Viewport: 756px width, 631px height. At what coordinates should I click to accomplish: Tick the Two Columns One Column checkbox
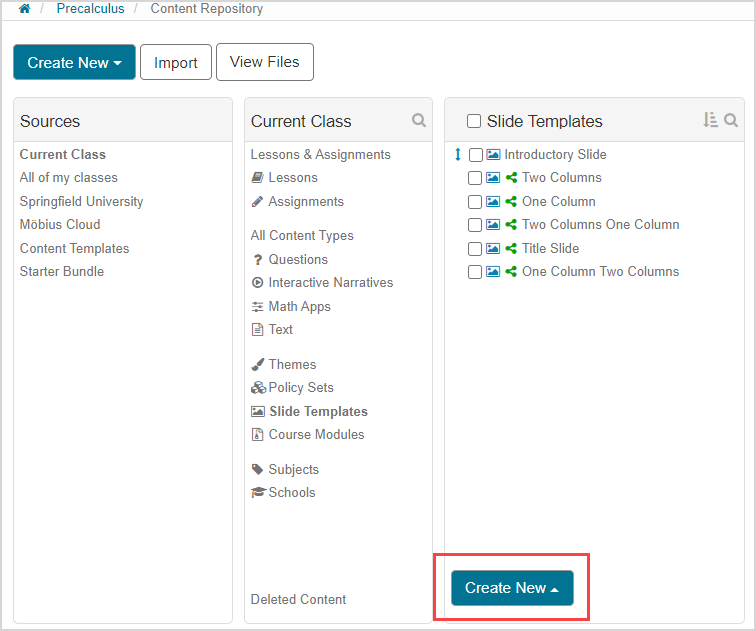point(476,225)
